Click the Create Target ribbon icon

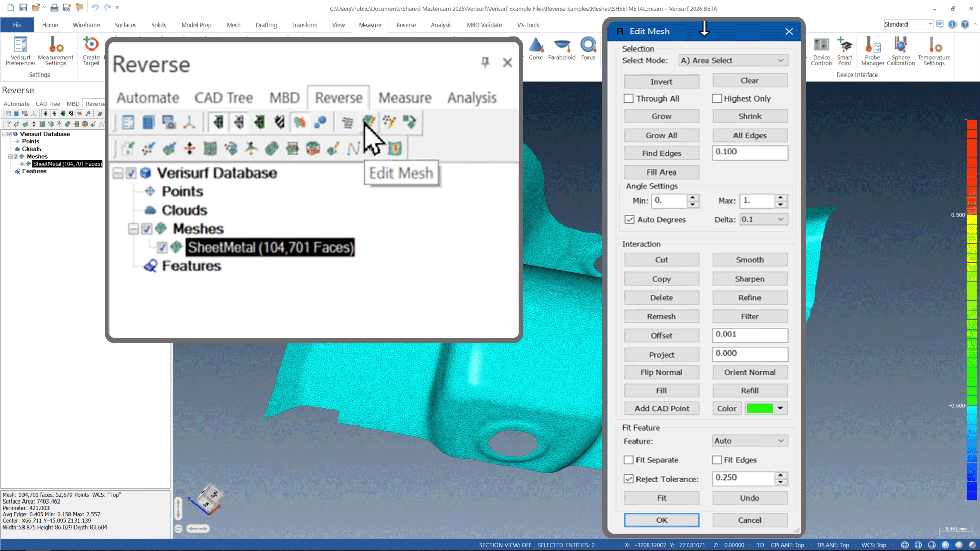91,51
